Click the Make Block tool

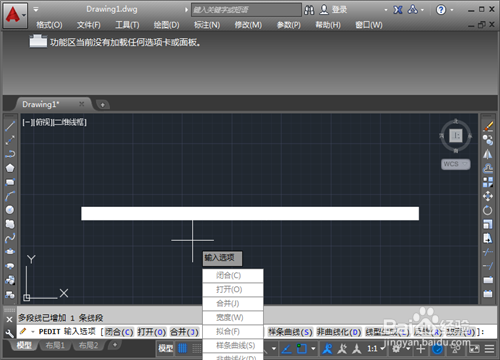coord(10,294)
